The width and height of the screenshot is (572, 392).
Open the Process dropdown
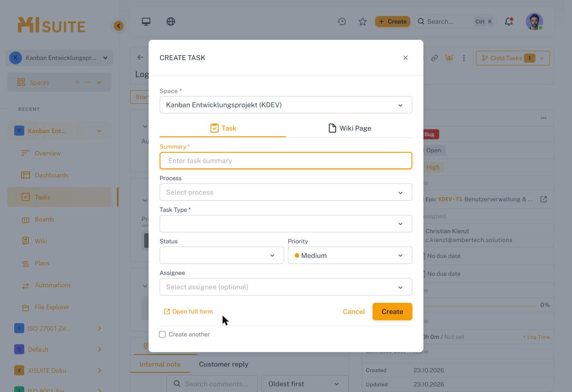pos(286,192)
